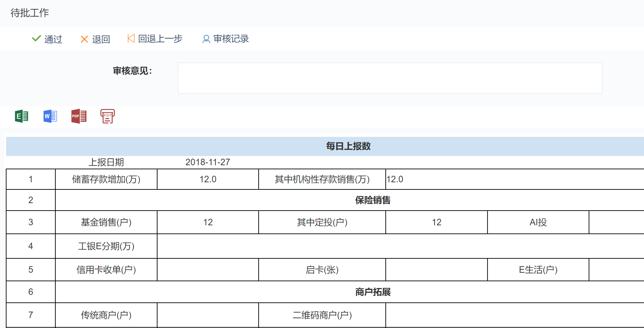Click the 基金销售(户) cell

106,222
